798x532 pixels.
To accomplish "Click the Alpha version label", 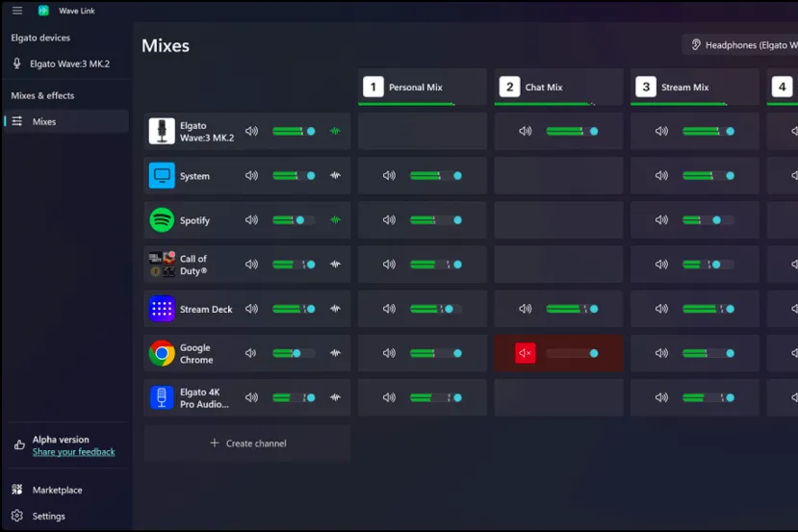I will [61, 440].
